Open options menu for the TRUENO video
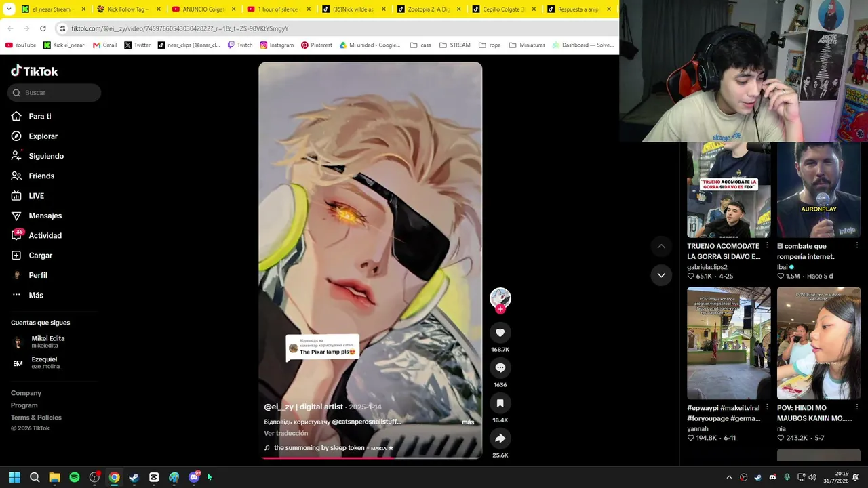This screenshot has width=868, height=488. (x=767, y=246)
